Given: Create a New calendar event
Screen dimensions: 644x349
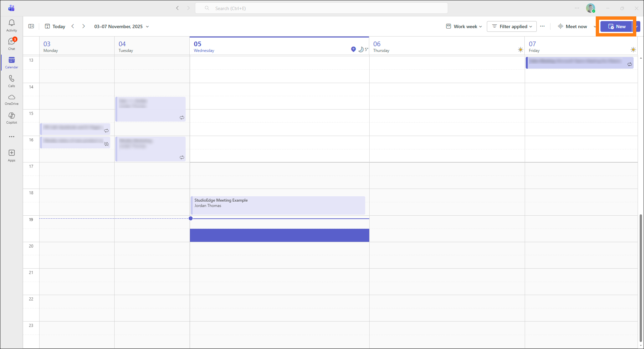Looking at the screenshot, I should click(x=616, y=26).
